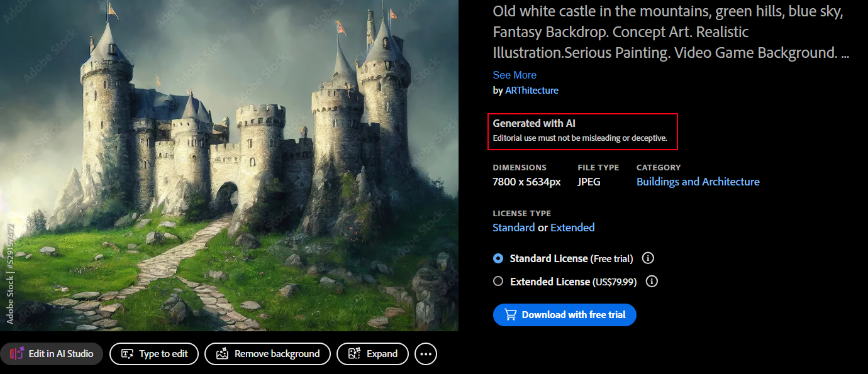868x374 pixels.
Task: Click the Generated with AI label
Action: (x=534, y=123)
